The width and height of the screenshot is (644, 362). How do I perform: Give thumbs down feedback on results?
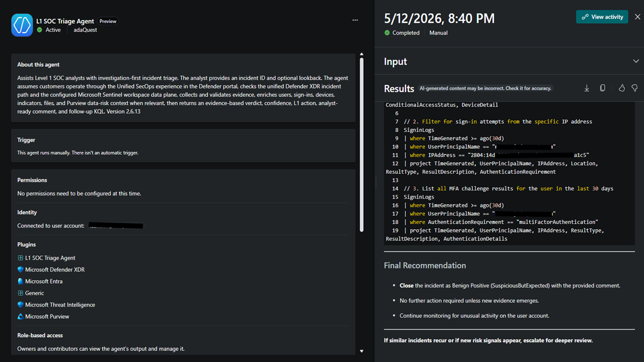coord(634,88)
